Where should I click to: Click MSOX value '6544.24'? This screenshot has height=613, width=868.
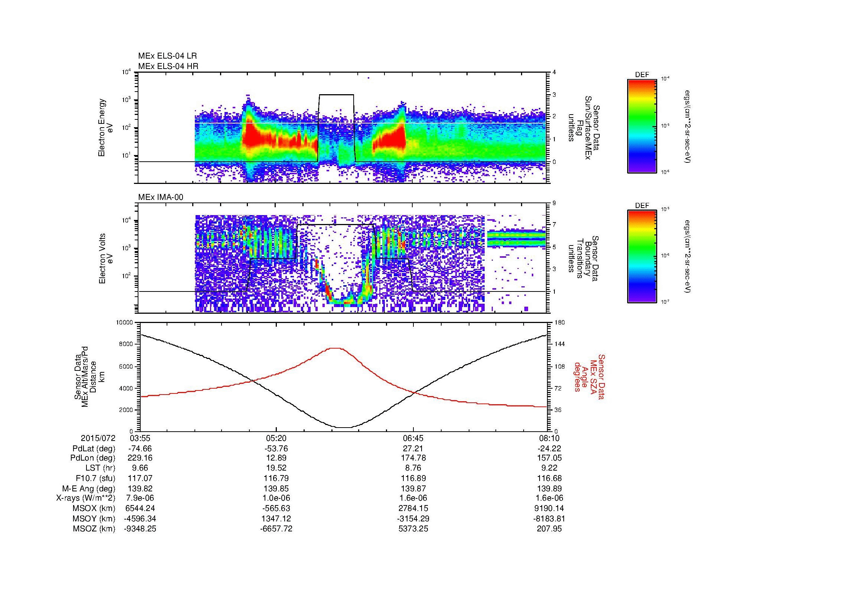click(140, 508)
